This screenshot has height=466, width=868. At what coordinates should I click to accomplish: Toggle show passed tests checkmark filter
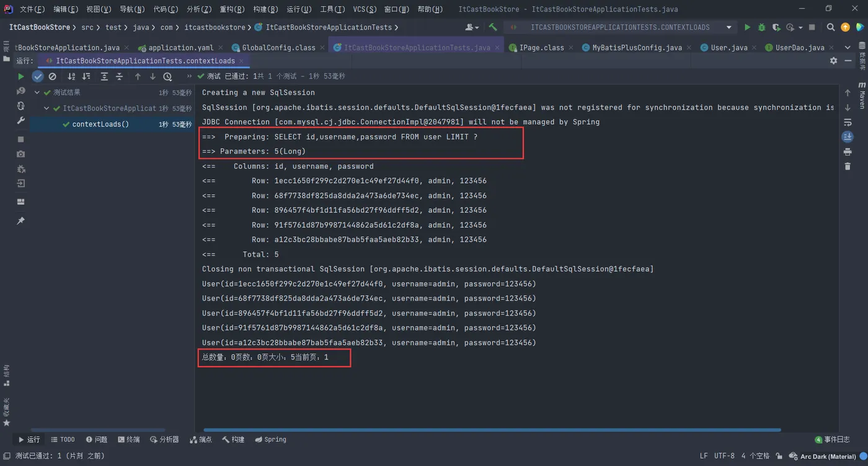38,76
